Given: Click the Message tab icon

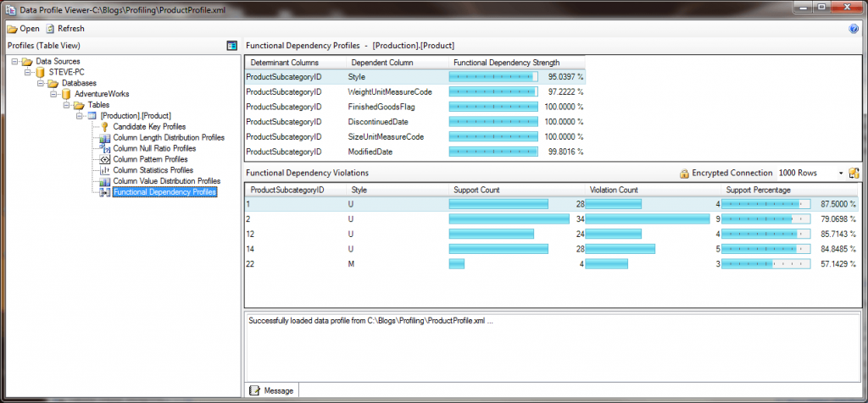Looking at the screenshot, I should (254, 390).
